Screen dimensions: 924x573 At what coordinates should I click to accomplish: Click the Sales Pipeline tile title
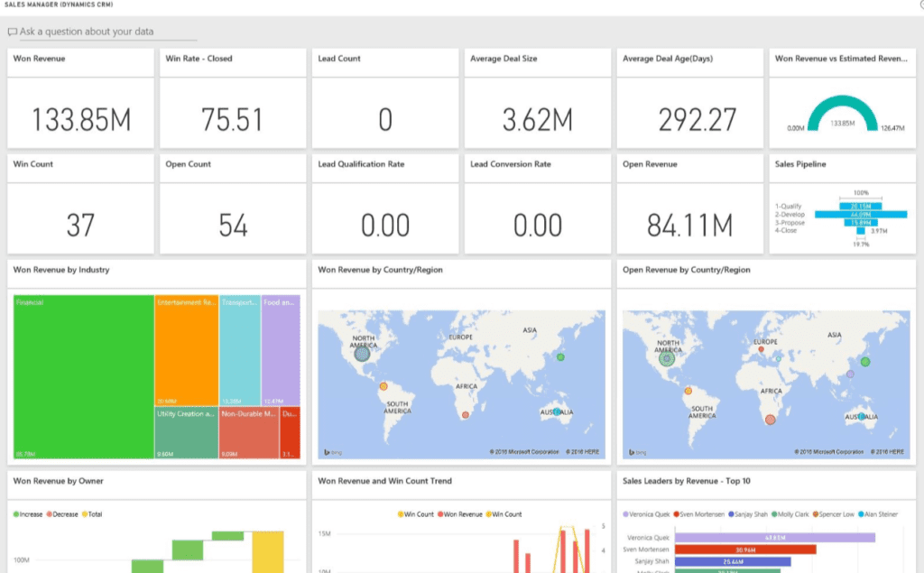click(799, 164)
